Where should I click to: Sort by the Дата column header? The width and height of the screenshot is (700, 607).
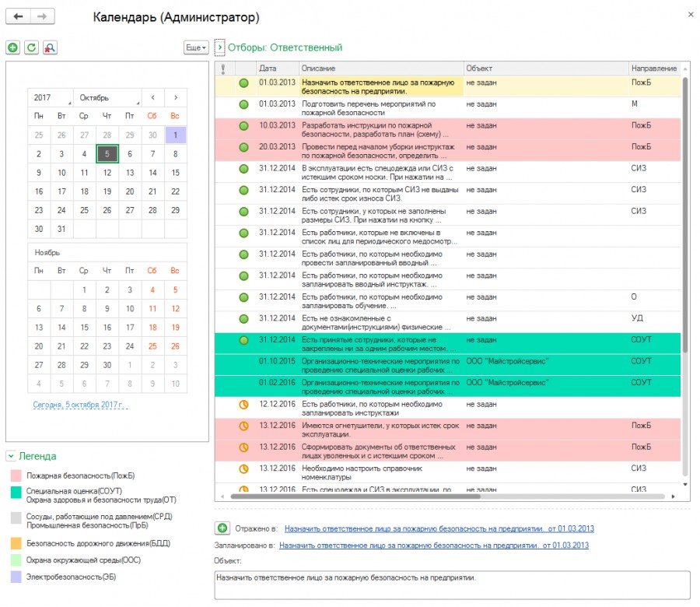277,68
